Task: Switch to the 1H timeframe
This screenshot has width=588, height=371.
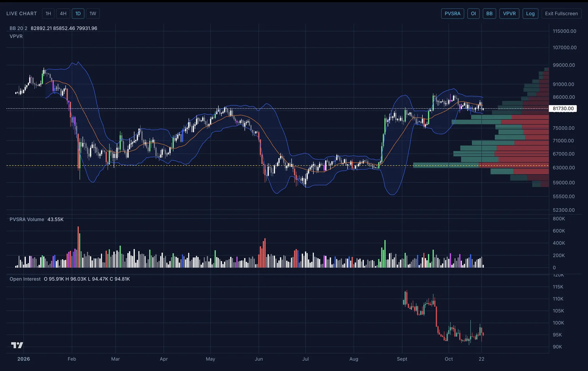Action: (x=48, y=14)
